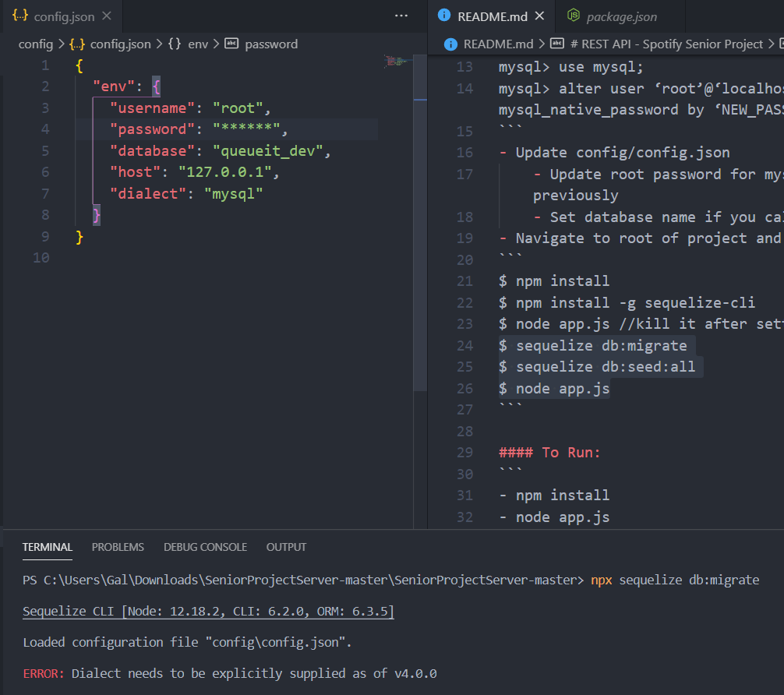Click line number 10 in config.json

41,258
